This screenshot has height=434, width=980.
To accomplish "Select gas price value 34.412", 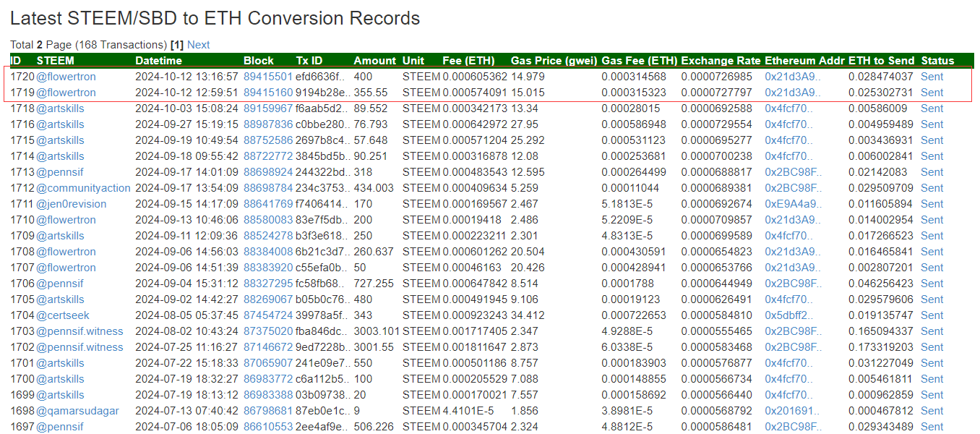I will click(528, 315).
